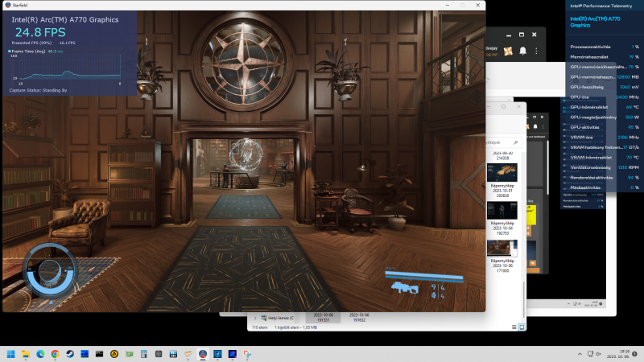Select the file labeled 2023-10-06 191531
The image size is (644, 362).
(324, 318)
